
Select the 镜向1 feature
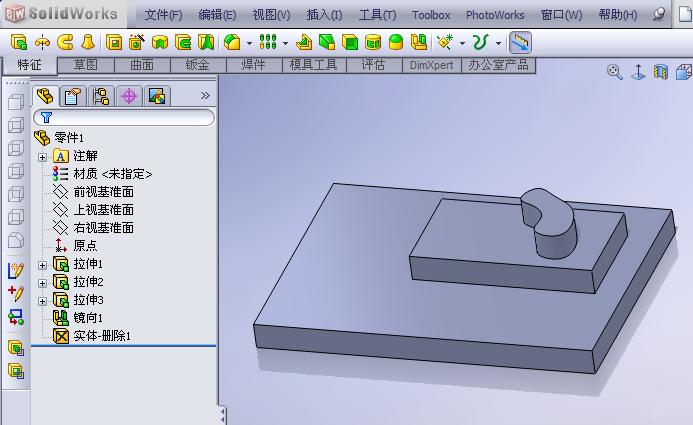78,318
